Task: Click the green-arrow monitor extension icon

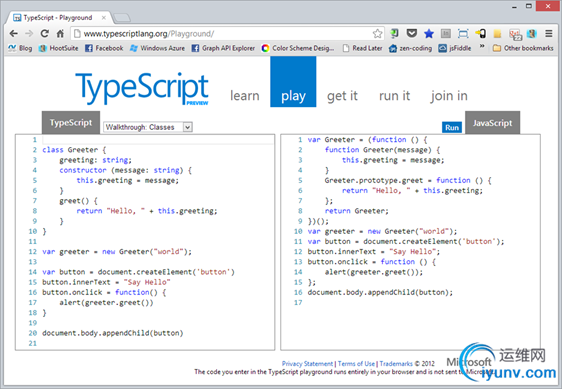Action: 394,34
